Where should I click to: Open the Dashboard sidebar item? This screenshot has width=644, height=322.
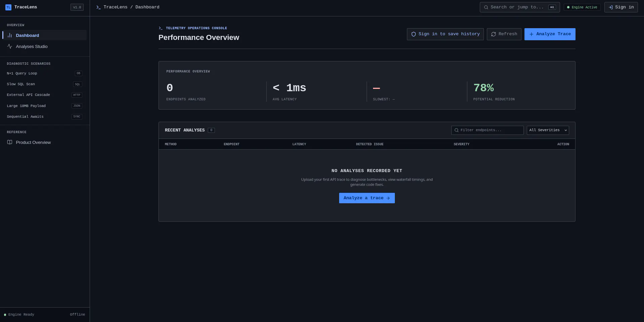pyautogui.click(x=44, y=35)
